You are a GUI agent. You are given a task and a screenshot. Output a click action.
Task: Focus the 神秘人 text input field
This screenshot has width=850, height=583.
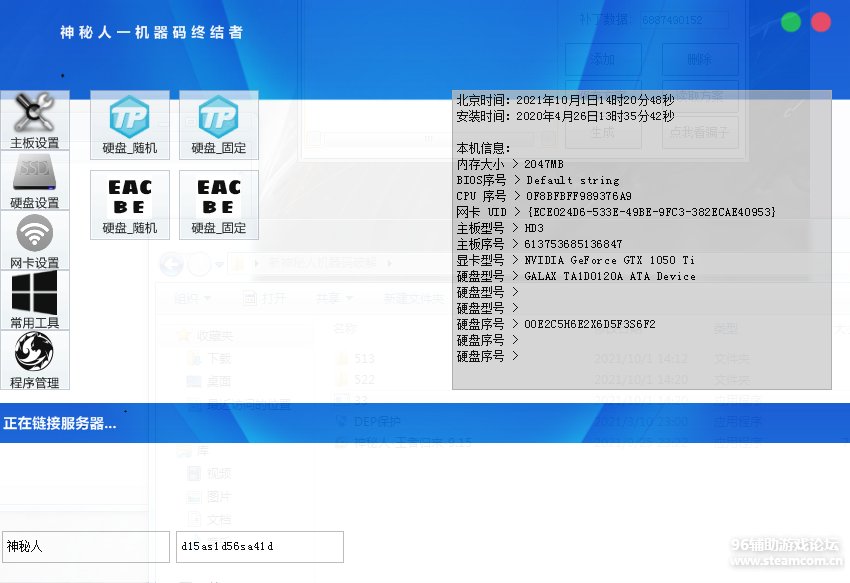pyautogui.click(x=85, y=547)
